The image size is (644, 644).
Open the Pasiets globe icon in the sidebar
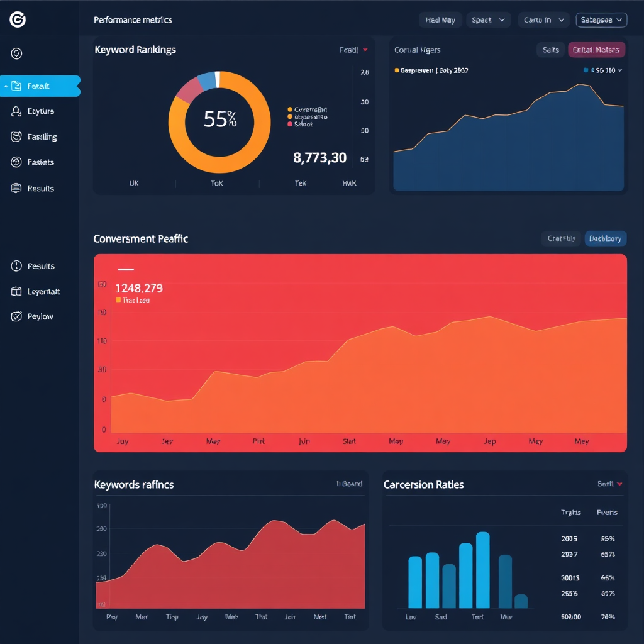coord(16,162)
